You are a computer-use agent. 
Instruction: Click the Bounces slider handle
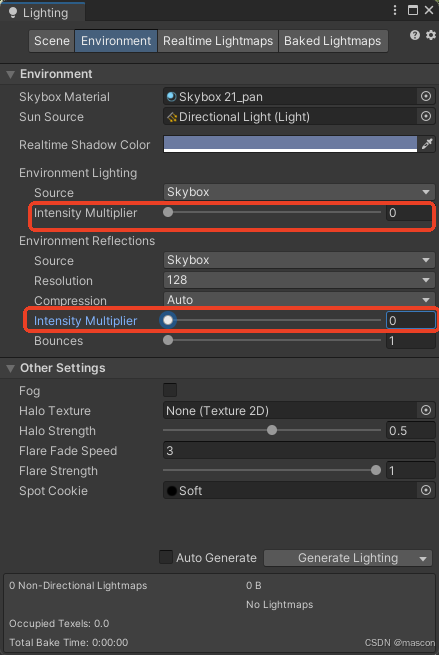pyautogui.click(x=168, y=340)
